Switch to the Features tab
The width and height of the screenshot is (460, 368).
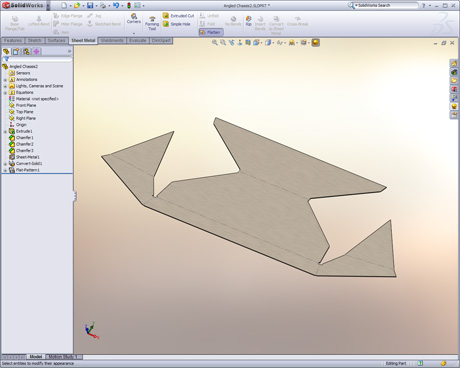click(13, 40)
